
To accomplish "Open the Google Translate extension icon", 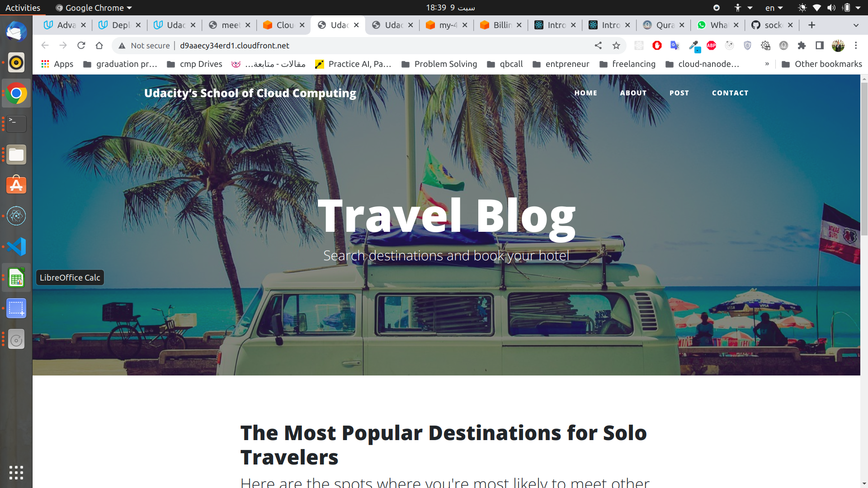I will click(x=675, y=45).
